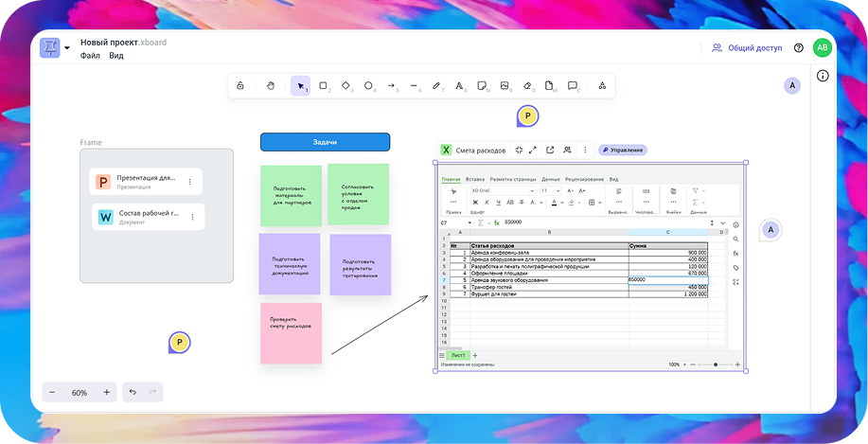This screenshot has height=444, width=868.
Task: Switch to the Вставка ribbon tab
Action: coord(474,179)
